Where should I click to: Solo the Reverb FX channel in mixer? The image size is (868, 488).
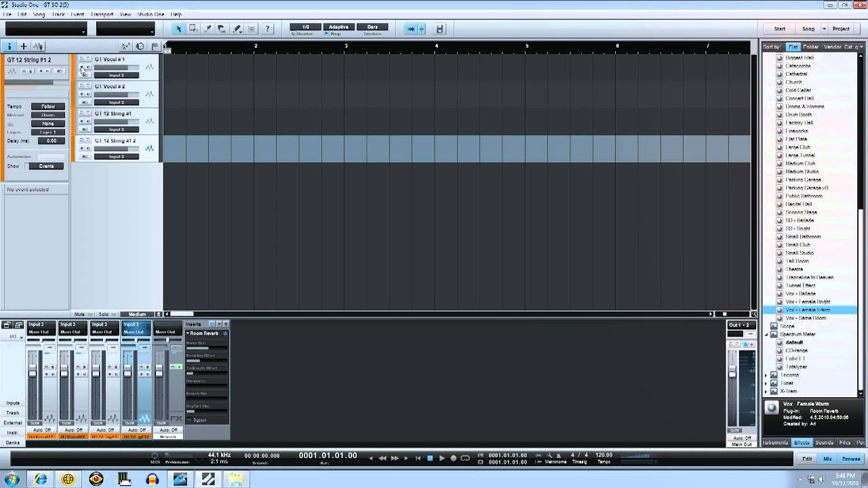pos(179,367)
